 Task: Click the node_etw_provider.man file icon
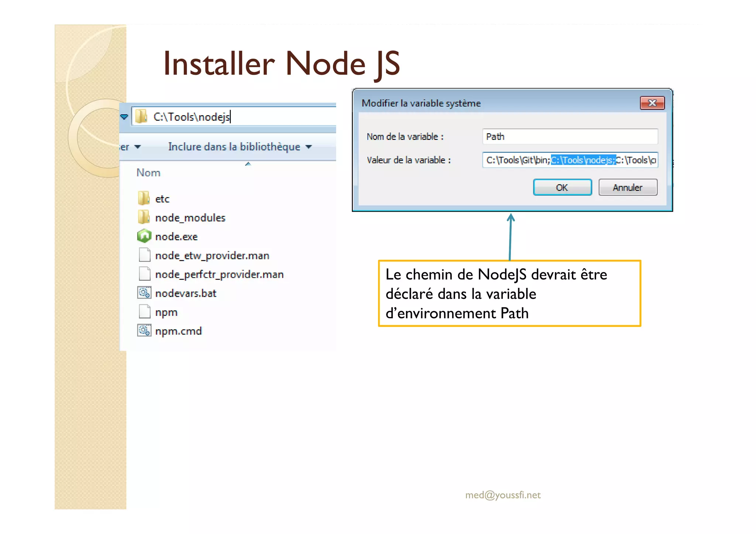point(144,255)
